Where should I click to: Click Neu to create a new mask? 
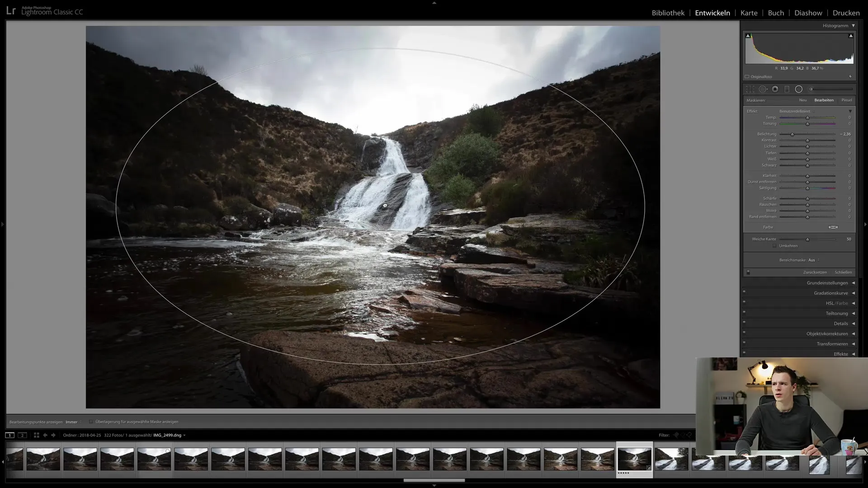pyautogui.click(x=802, y=100)
